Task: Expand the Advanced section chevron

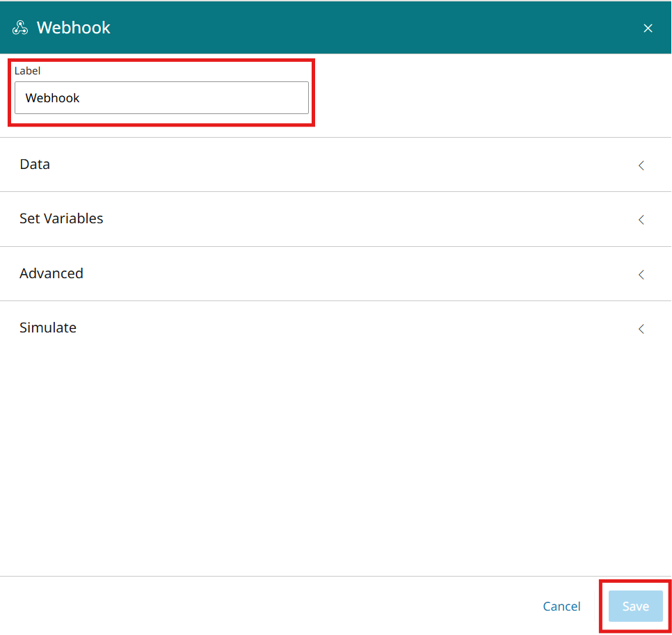Action: point(641,275)
